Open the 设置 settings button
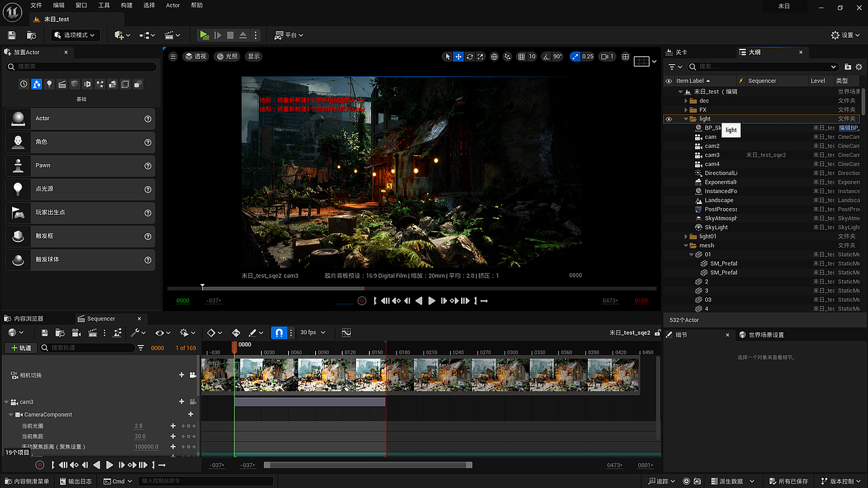This screenshot has width=868, height=488. pyautogui.click(x=846, y=35)
